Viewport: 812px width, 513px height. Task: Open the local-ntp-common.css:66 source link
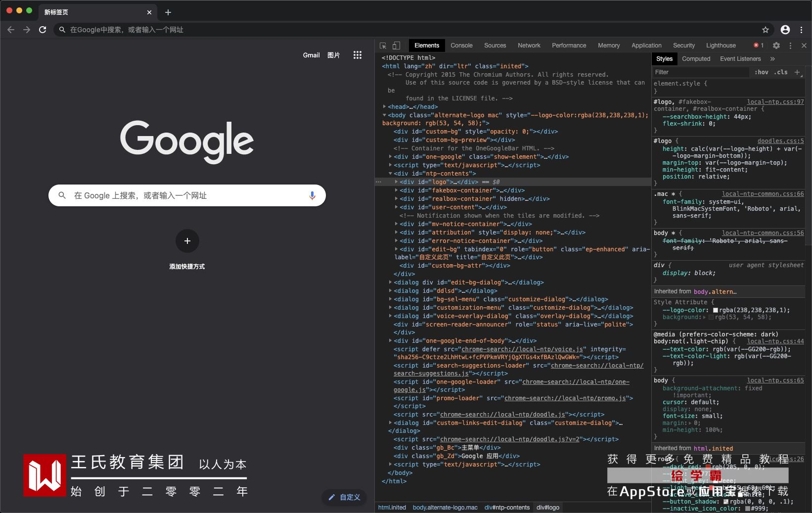click(763, 194)
